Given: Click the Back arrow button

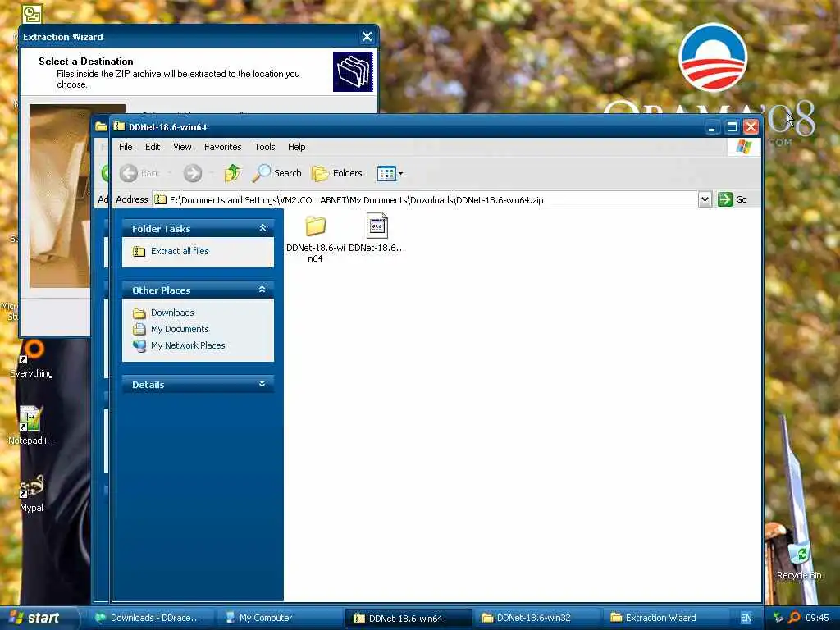Looking at the screenshot, I should [x=129, y=173].
